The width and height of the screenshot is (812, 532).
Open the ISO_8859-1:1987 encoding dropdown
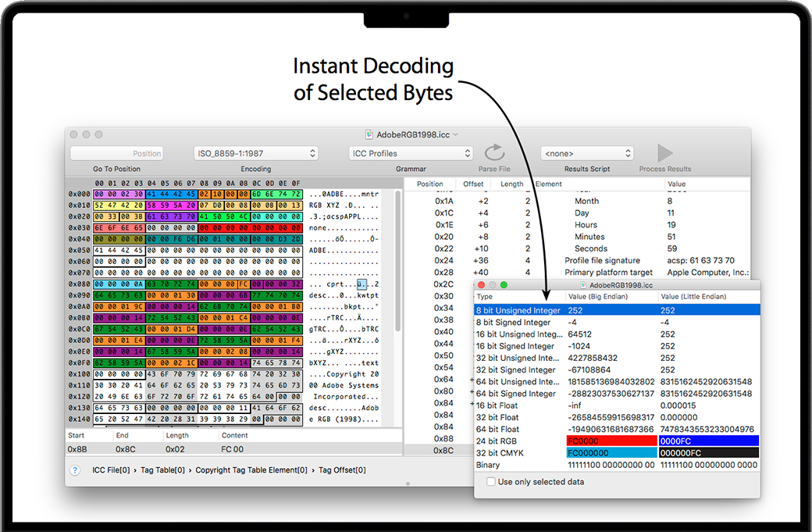tap(255, 154)
